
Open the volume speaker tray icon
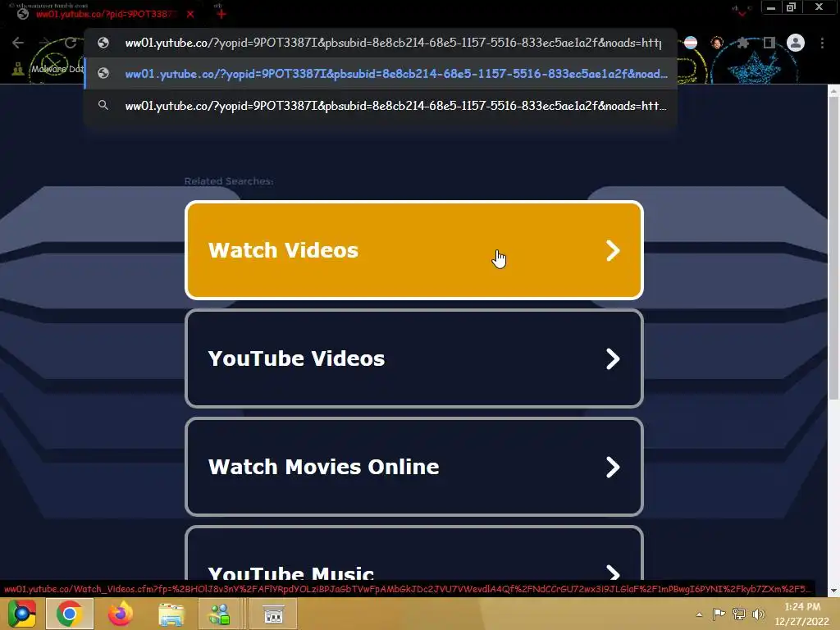tap(758, 614)
